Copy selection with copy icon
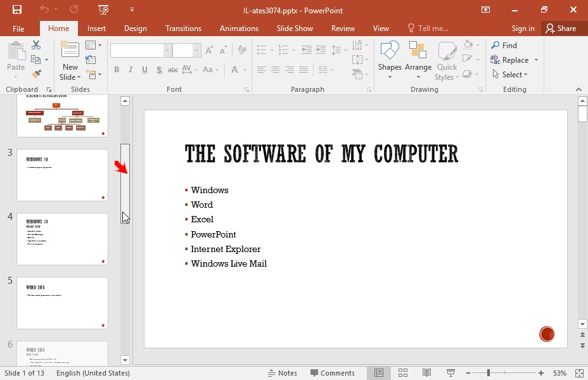 36,60
